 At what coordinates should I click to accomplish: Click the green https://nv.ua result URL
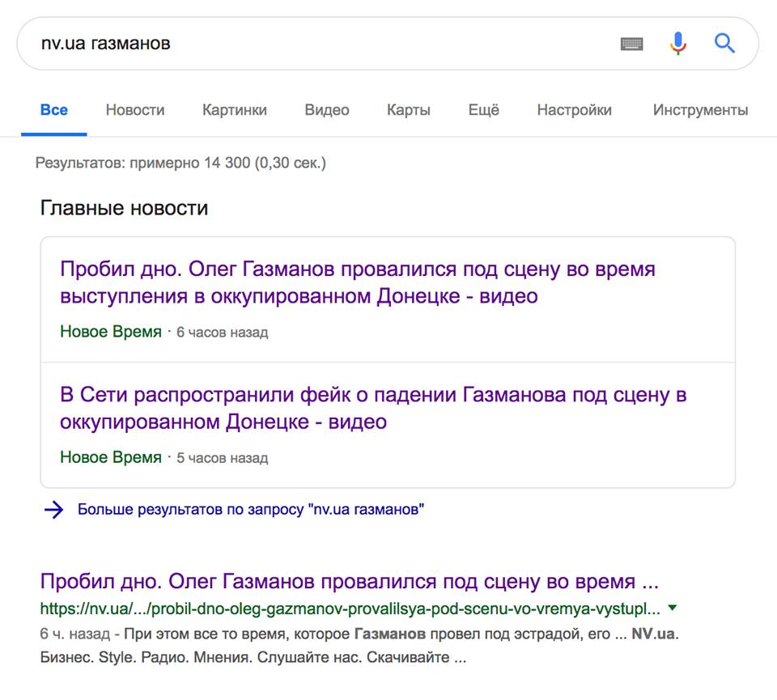(350, 609)
